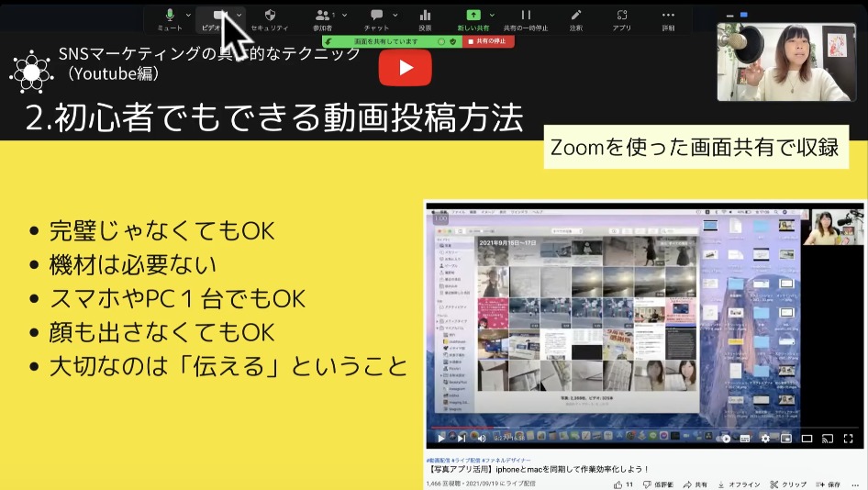
Task: Open audio options arrow beside ミュート
Action: point(188,15)
